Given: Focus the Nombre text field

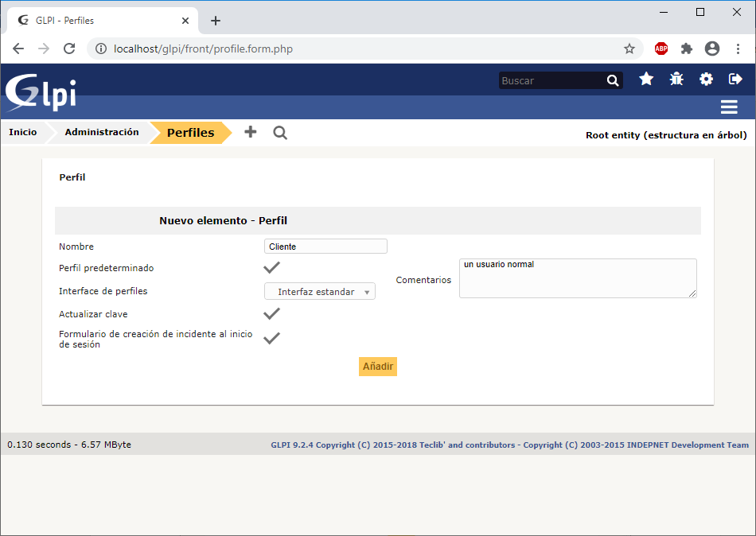Looking at the screenshot, I should (x=325, y=247).
